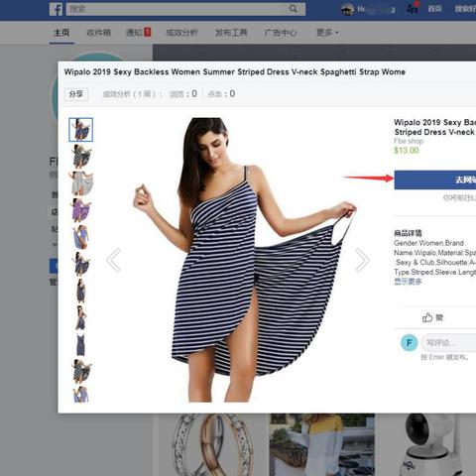The width and height of the screenshot is (476, 476).
Task: Open the friend requests icon in top bar
Action: [412, 9]
